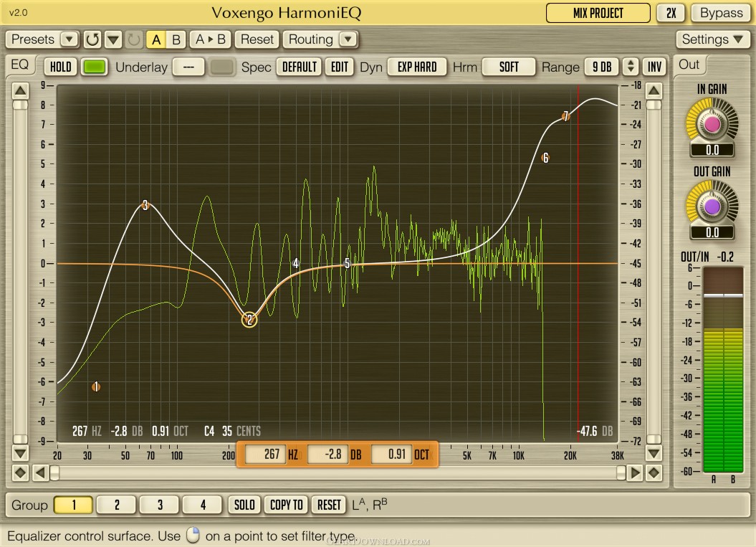
Task: Select state A
Action: 156,39
